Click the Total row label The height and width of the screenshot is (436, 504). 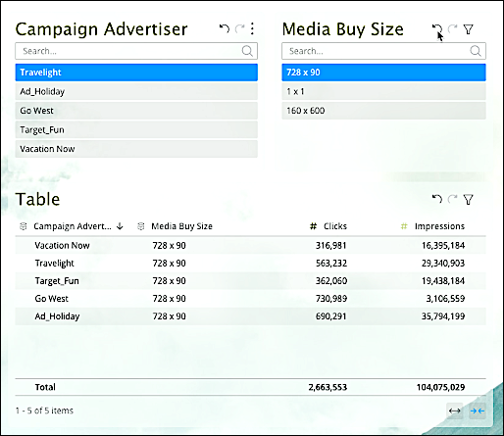[x=45, y=387]
